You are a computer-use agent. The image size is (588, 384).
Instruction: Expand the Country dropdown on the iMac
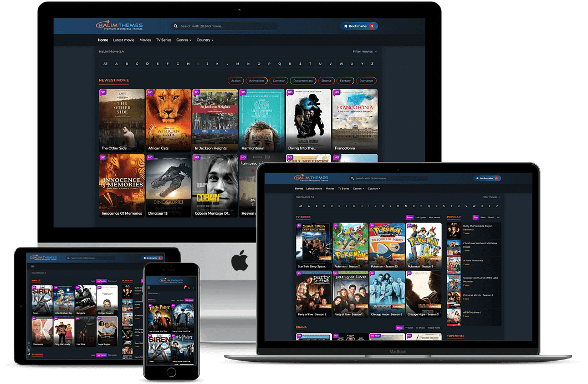tap(204, 40)
